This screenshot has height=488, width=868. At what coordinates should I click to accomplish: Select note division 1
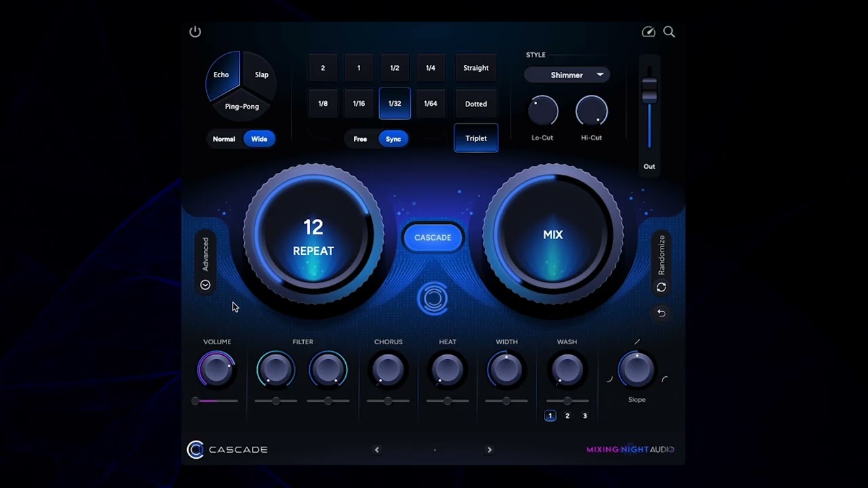point(359,68)
